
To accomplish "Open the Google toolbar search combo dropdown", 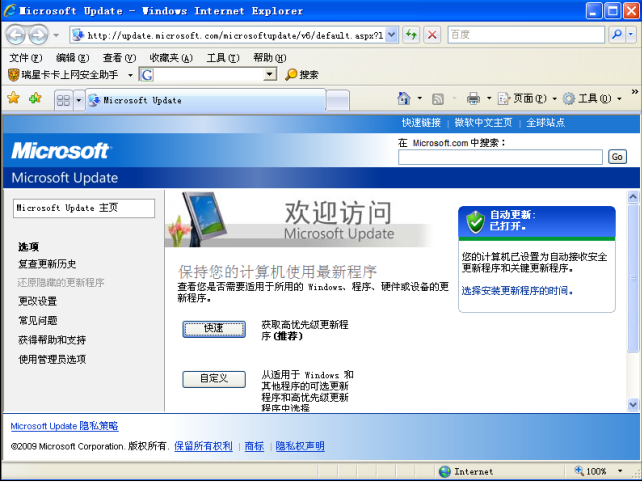I will 269,75.
